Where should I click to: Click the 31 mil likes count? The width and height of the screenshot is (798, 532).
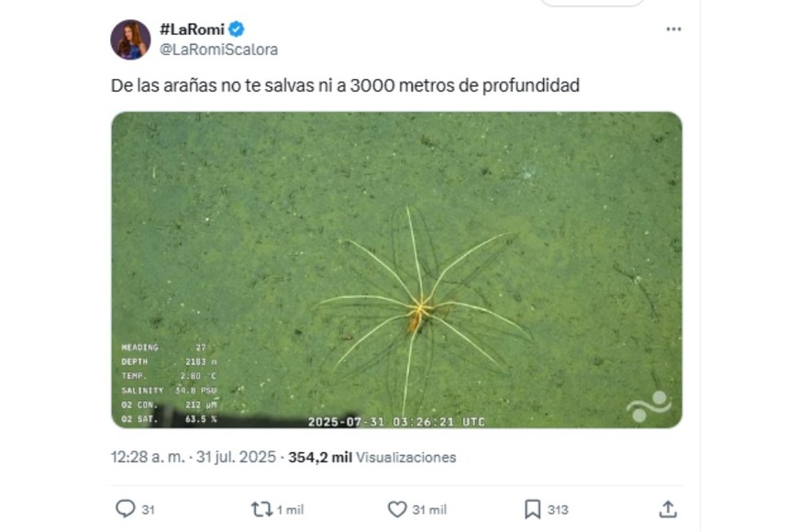pyautogui.click(x=429, y=510)
